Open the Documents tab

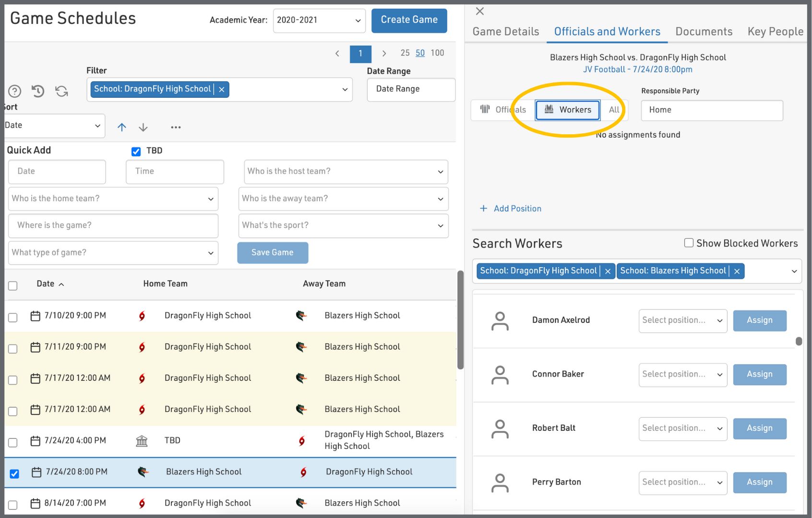(704, 32)
